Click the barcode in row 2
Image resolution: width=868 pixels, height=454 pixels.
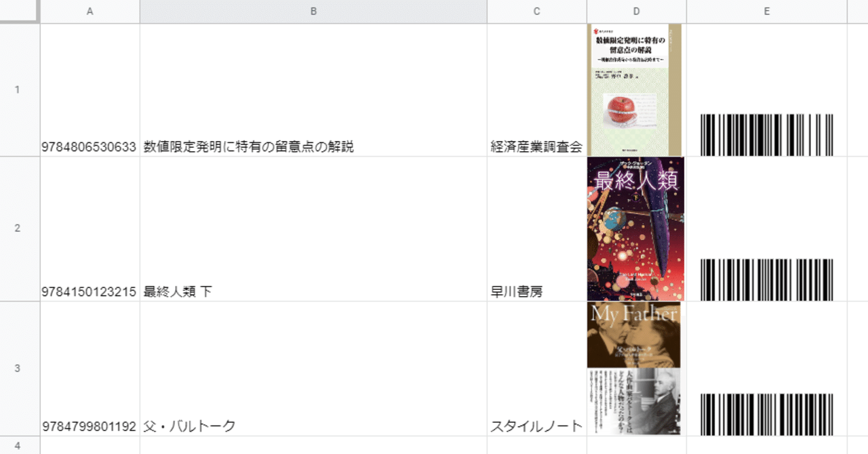point(766,279)
